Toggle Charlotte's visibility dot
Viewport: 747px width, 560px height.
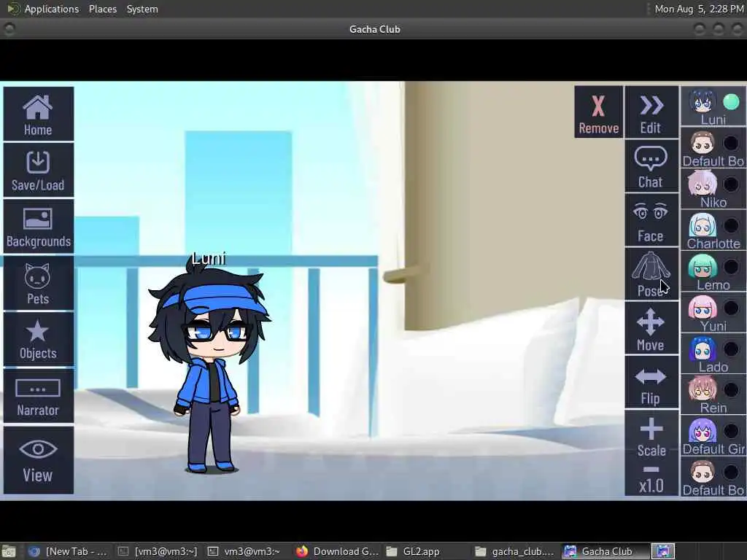point(731,225)
